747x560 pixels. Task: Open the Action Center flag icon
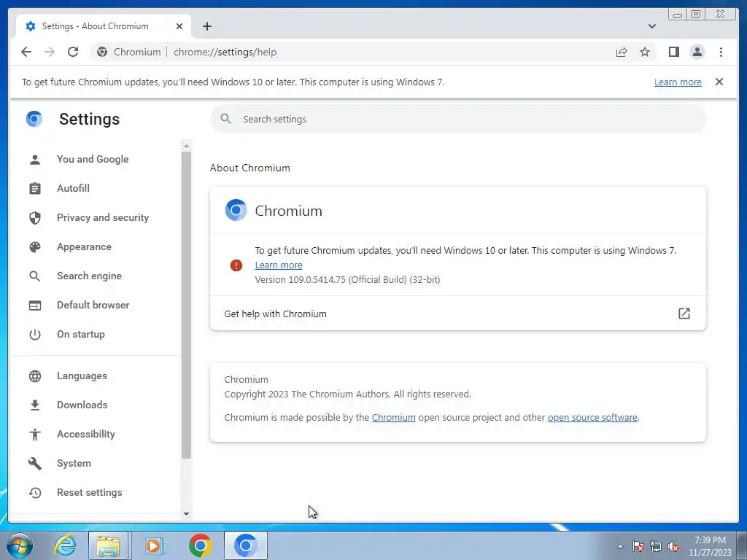(638, 546)
